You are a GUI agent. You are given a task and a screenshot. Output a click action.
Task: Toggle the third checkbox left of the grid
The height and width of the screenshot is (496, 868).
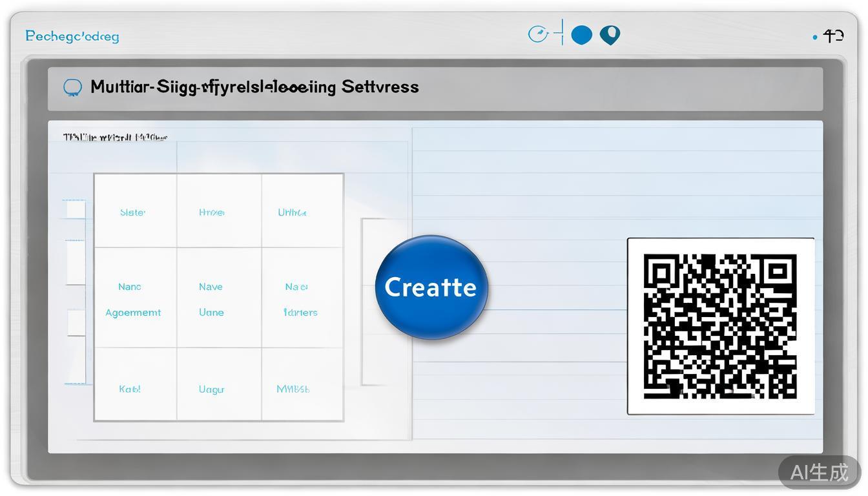click(x=76, y=322)
